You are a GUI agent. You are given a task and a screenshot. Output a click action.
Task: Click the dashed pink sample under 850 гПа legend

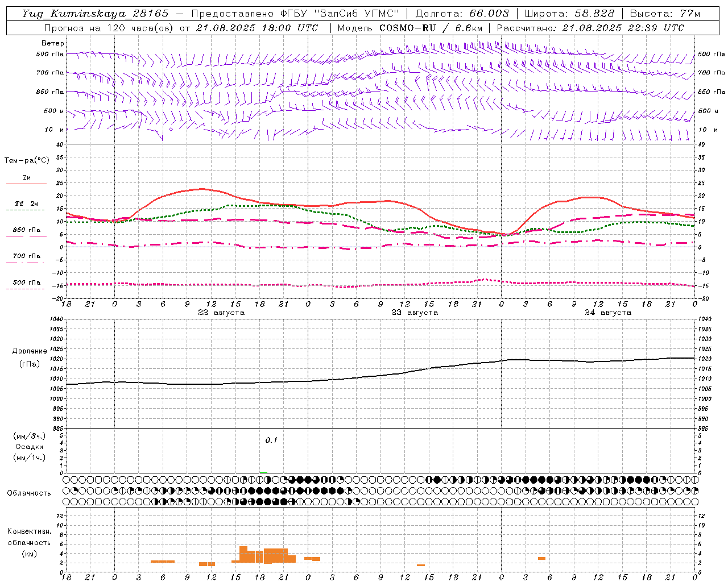coord(26,236)
